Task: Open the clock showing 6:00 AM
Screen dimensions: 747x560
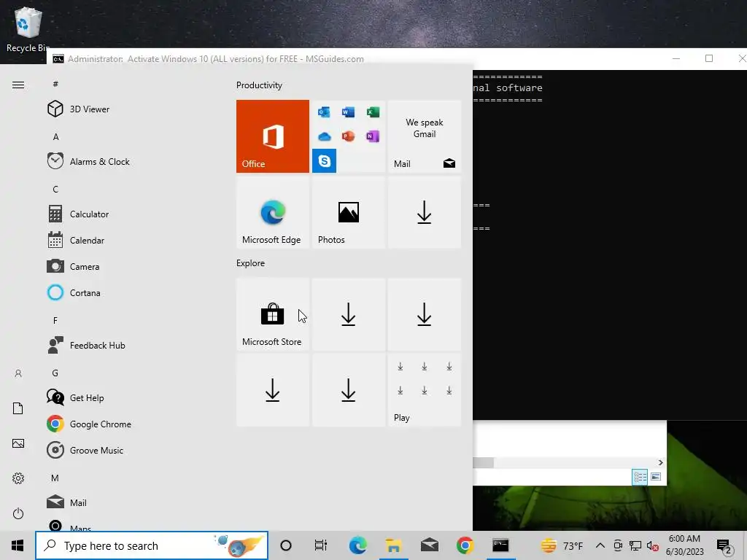Action: pos(684,545)
